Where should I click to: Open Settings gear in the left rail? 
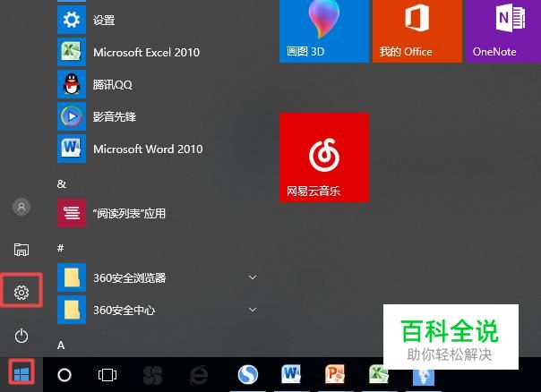point(21,293)
